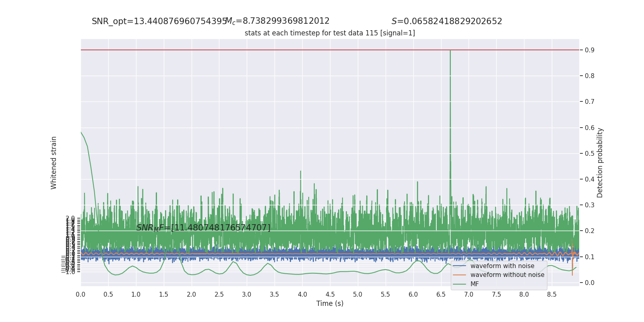Click the 4.0 tick on time axis
The image size is (644, 322).
pyautogui.click(x=302, y=295)
